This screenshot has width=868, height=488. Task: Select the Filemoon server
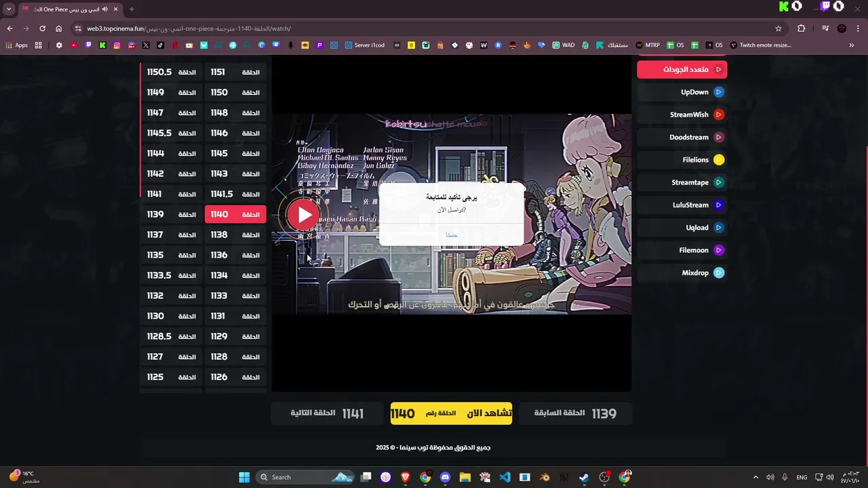(x=682, y=250)
